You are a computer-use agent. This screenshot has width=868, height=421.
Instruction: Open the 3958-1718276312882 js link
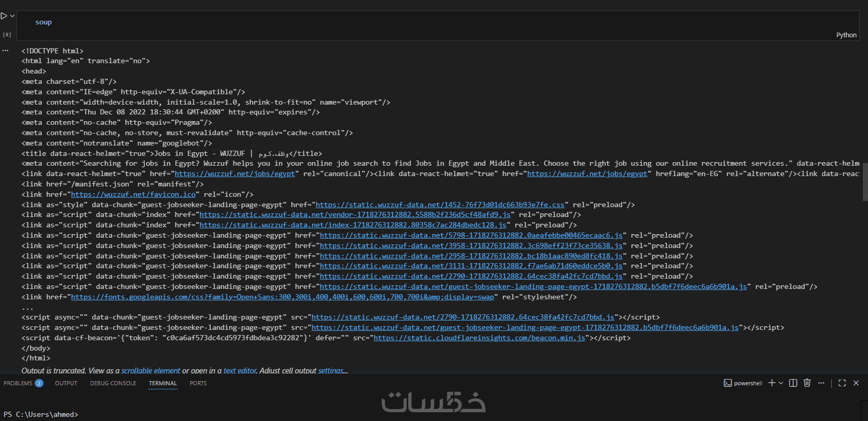tap(471, 245)
